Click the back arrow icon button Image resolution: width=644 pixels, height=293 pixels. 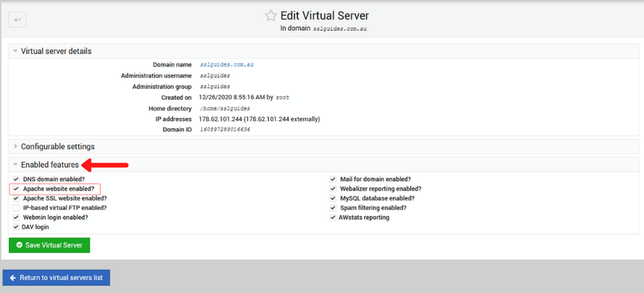coord(17,19)
